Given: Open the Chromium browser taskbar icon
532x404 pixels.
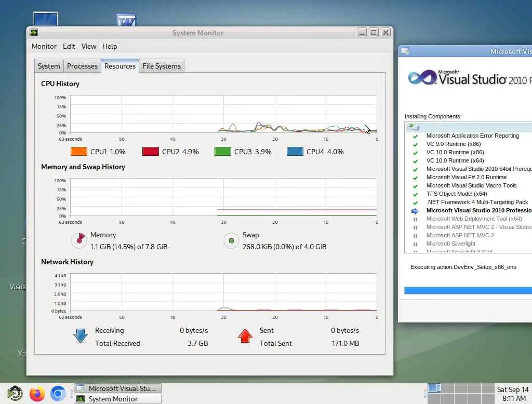Looking at the screenshot, I should click(58, 394).
